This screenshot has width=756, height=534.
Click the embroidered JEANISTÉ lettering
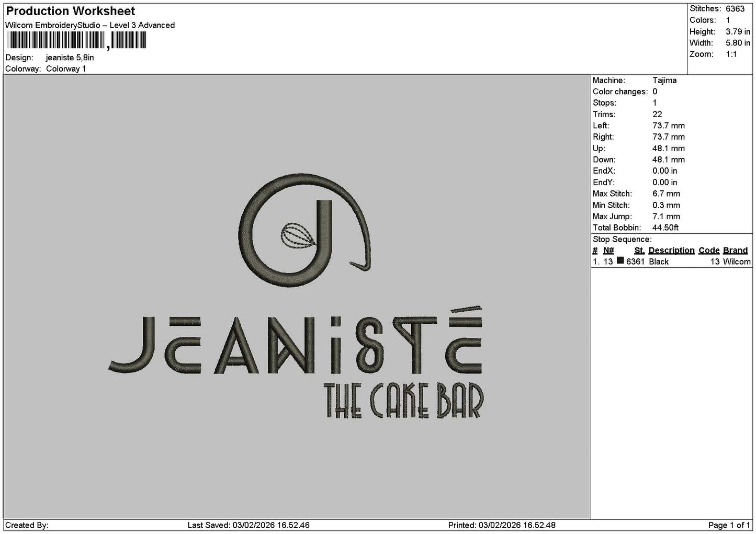point(296,340)
